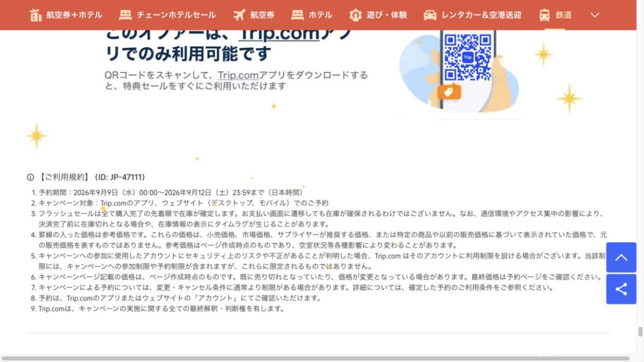Click term 3 about フラッシュセール

(x=321, y=219)
